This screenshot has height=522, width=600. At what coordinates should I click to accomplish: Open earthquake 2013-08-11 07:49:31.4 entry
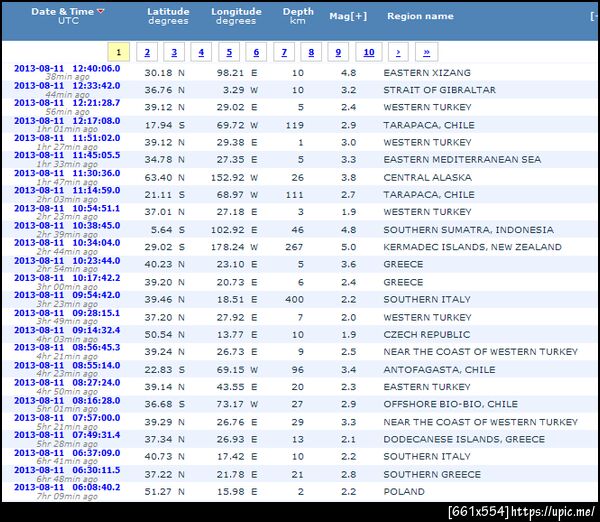click(x=67, y=436)
